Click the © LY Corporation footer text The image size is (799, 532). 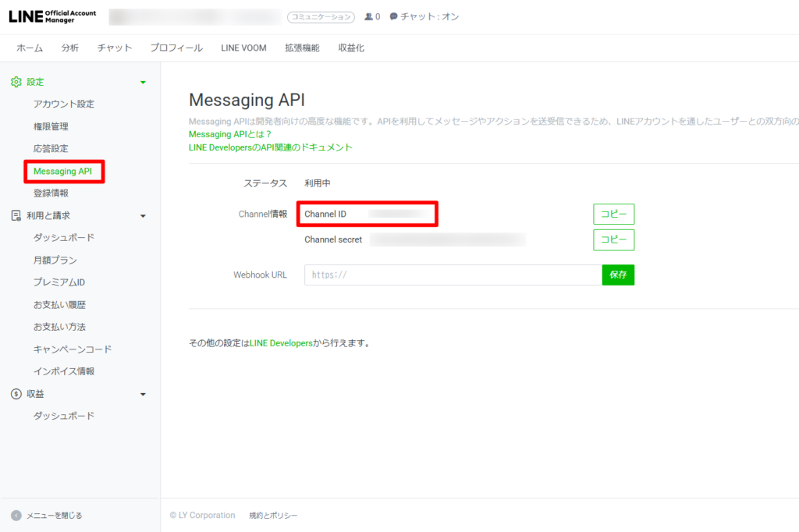coord(202,515)
